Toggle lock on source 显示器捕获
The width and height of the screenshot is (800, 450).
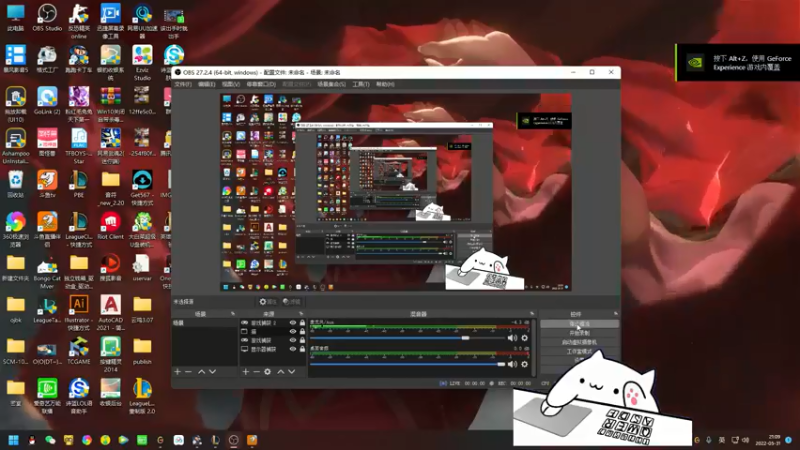(303, 349)
